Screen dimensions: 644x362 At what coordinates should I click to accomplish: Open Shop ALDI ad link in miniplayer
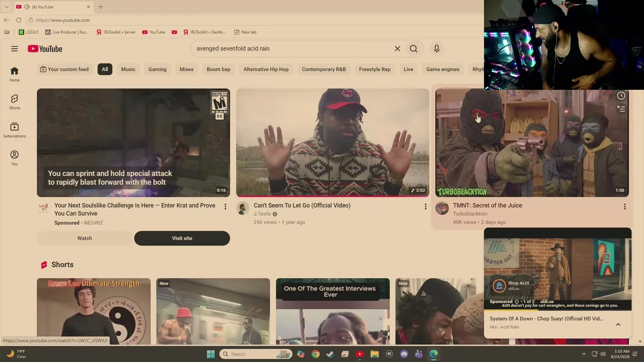click(x=518, y=284)
